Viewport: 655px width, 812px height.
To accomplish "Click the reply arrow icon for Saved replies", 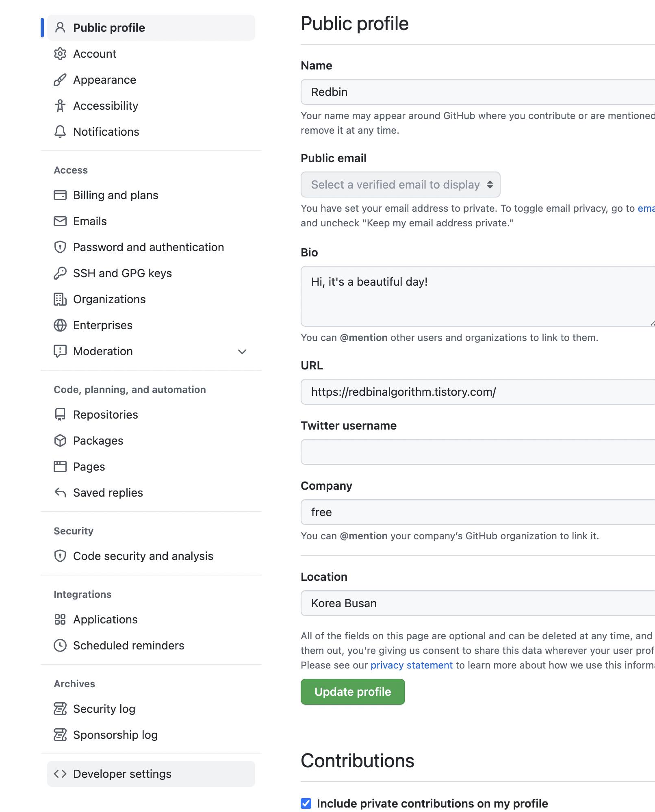I will 60,493.
